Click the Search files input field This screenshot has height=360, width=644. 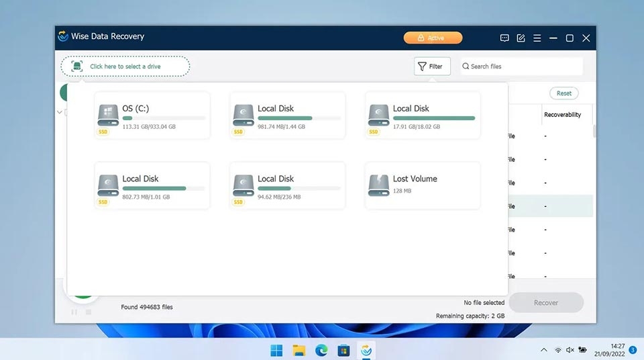522,66
